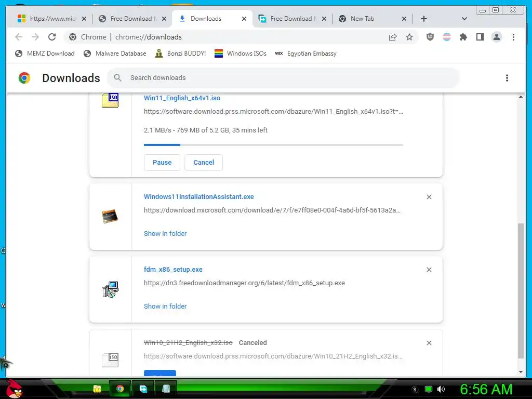
Task: Open the MEMZ Download bookmark
Action: click(45, 54)
